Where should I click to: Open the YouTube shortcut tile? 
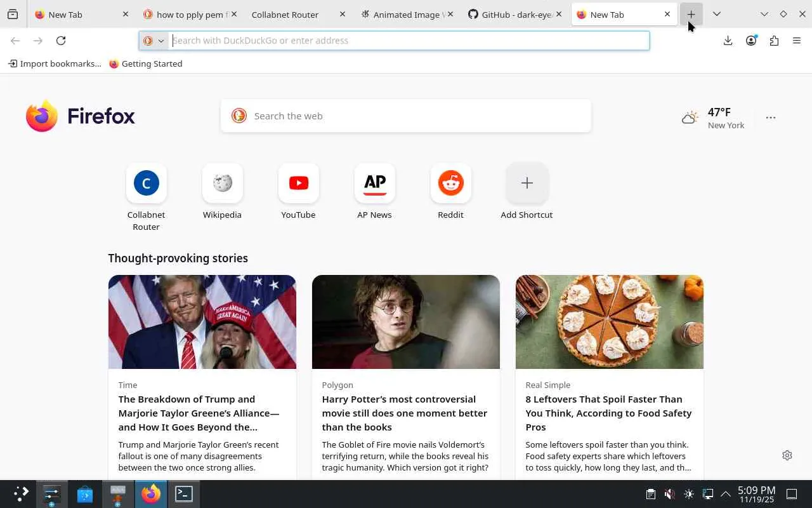point(298,183)
